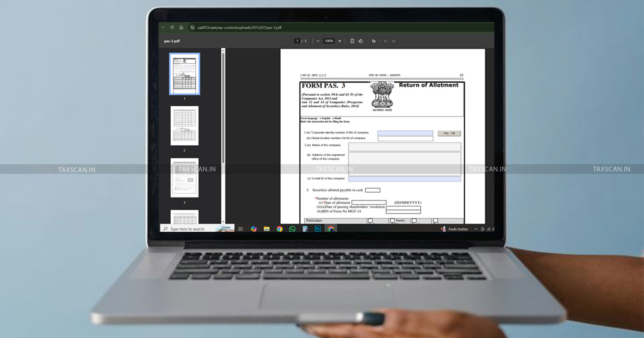
Task: Zoom out of the PDF
Action: [318, 41]
